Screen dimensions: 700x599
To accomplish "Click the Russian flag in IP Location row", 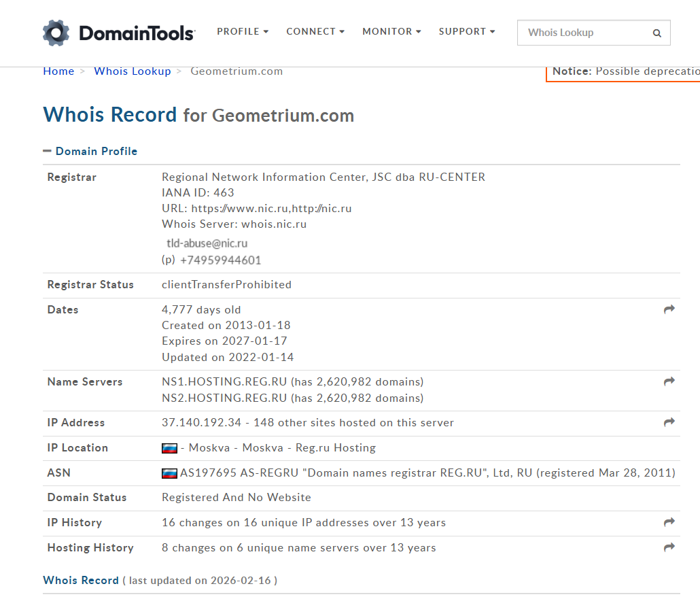I will [169, 448].
